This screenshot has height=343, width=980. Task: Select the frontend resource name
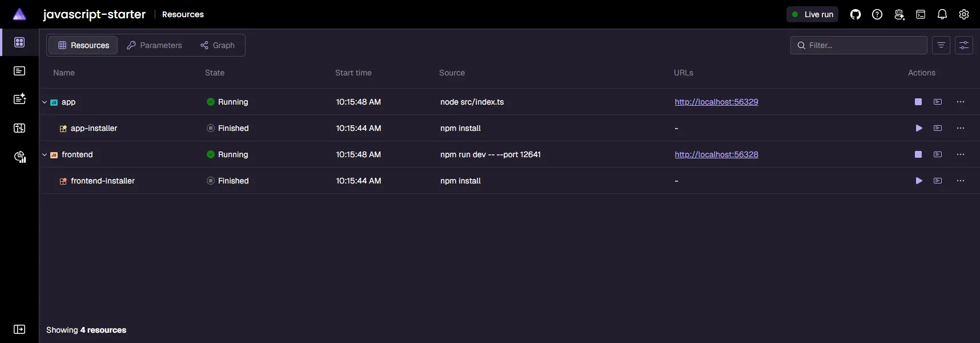pos(77,154)
